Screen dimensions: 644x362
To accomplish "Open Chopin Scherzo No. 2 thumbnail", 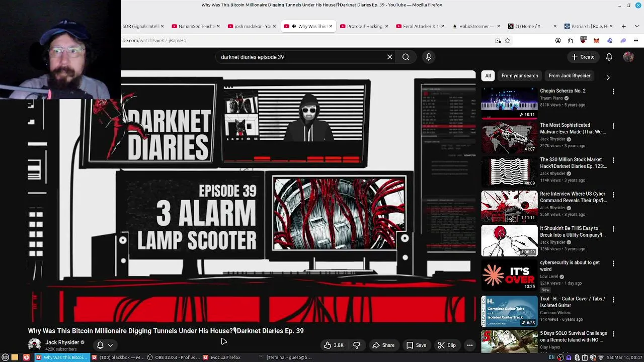I will [509, 103].
